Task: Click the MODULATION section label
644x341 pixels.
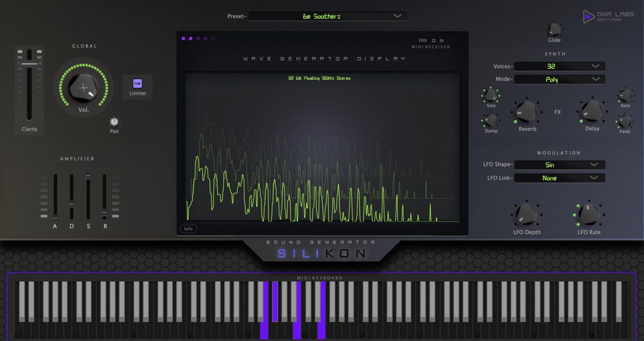Action: click(x=559, y=153)
